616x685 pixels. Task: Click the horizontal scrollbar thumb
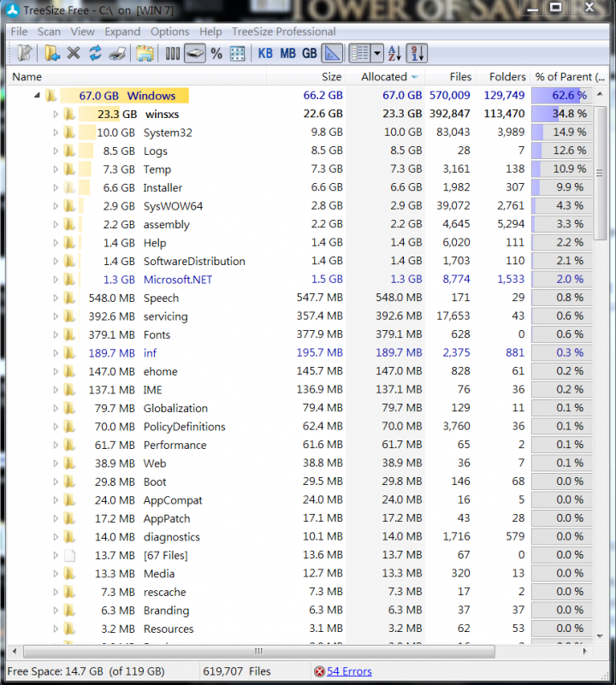click(259, 652)
